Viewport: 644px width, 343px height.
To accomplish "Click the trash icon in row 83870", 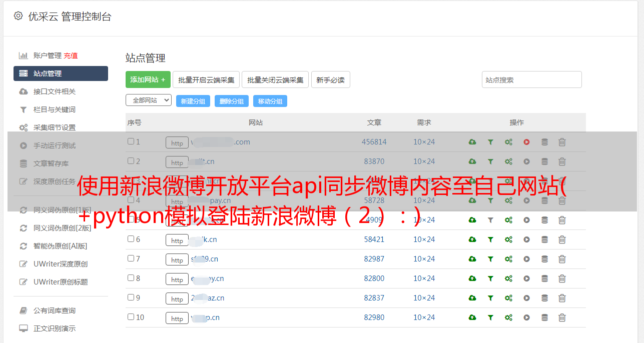I will [562, 161].
